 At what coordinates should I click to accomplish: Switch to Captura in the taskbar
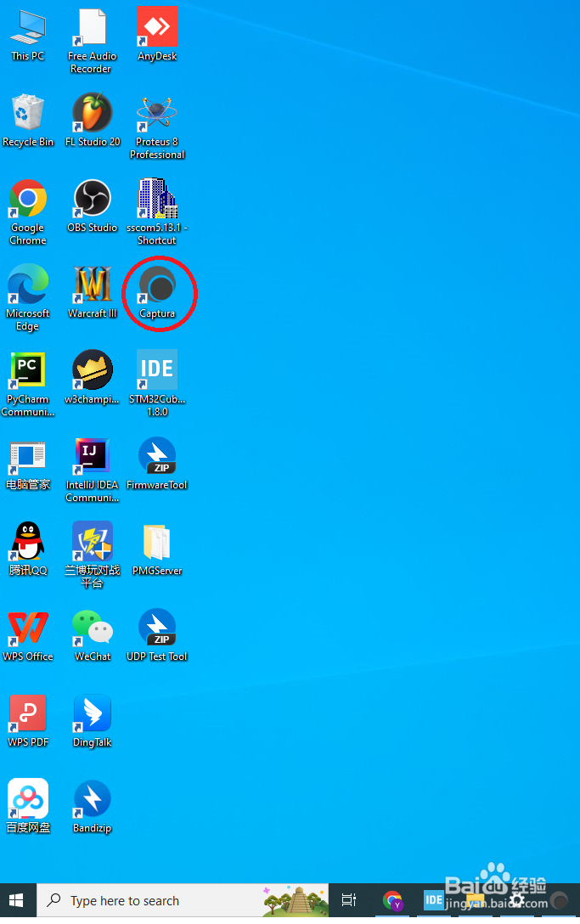click(x=559, y=900)
